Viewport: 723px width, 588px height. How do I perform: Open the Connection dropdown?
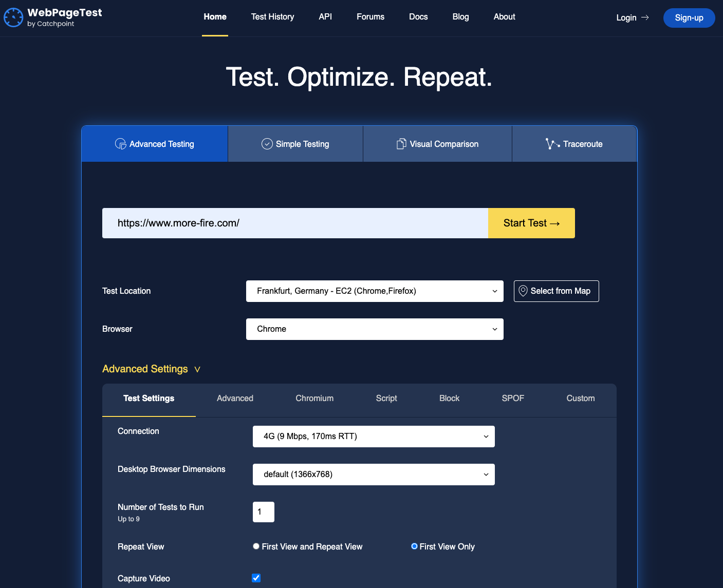point(374,437)
